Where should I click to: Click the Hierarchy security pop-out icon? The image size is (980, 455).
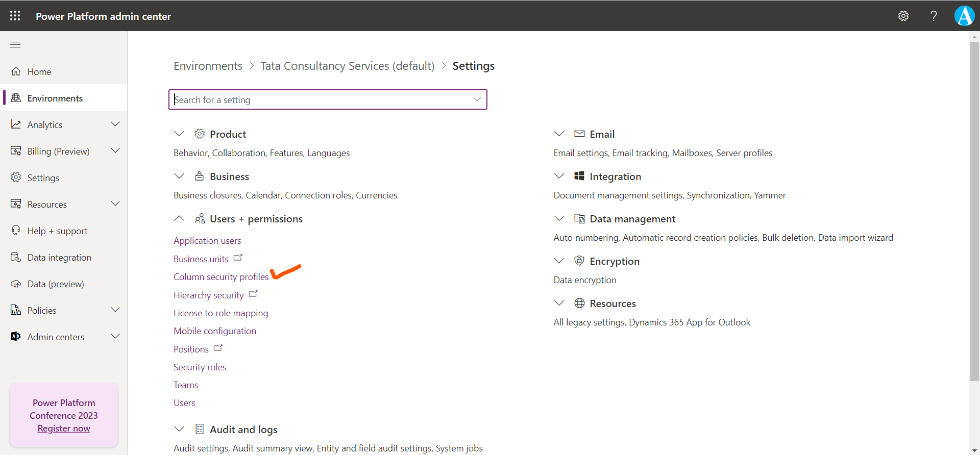pyautogui.click(x=253, y=294)
